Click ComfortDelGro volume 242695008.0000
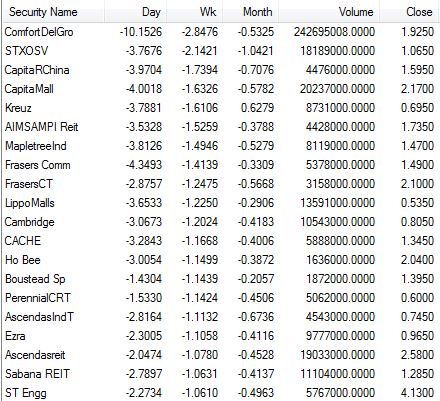This screenshot has height=401, width=440. (x=334, y=32)
